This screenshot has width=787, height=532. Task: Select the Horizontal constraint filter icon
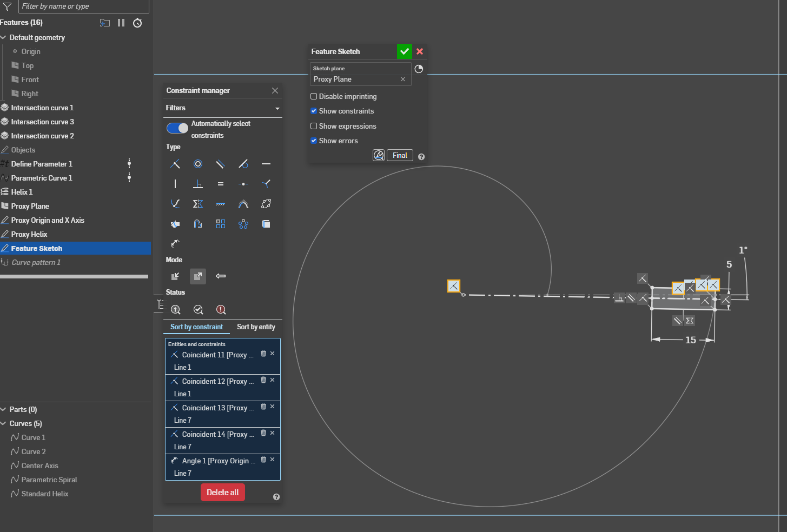tap(266, 164)
